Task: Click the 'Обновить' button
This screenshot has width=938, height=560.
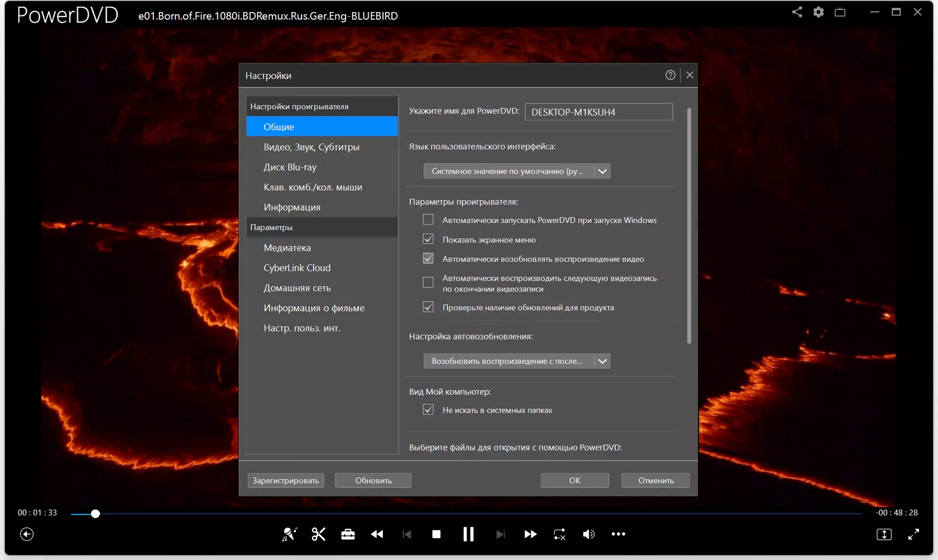Action: (x=373, y=480)
